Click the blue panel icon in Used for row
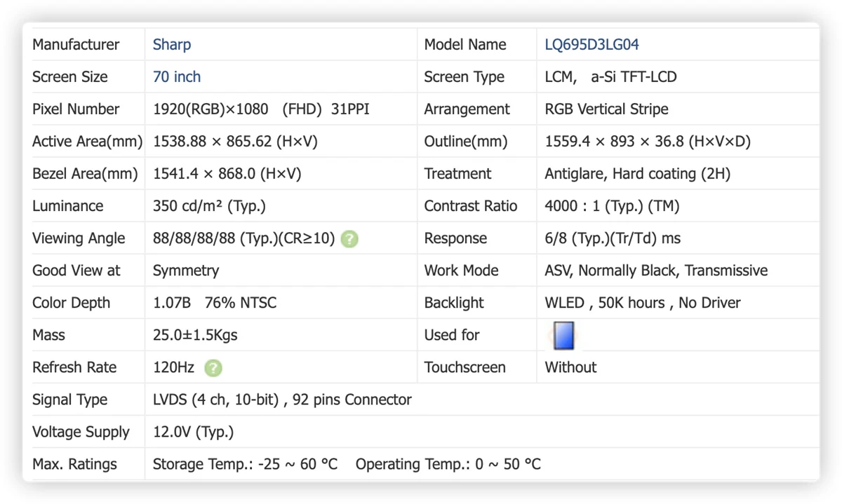This screenshot has width=842, height=504. pos(563,335)
